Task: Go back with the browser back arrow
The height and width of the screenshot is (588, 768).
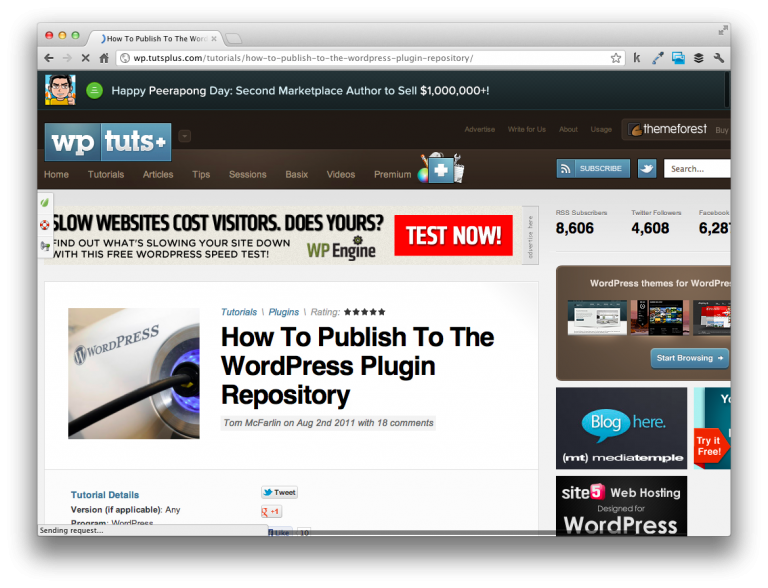Action: [49, 58]
